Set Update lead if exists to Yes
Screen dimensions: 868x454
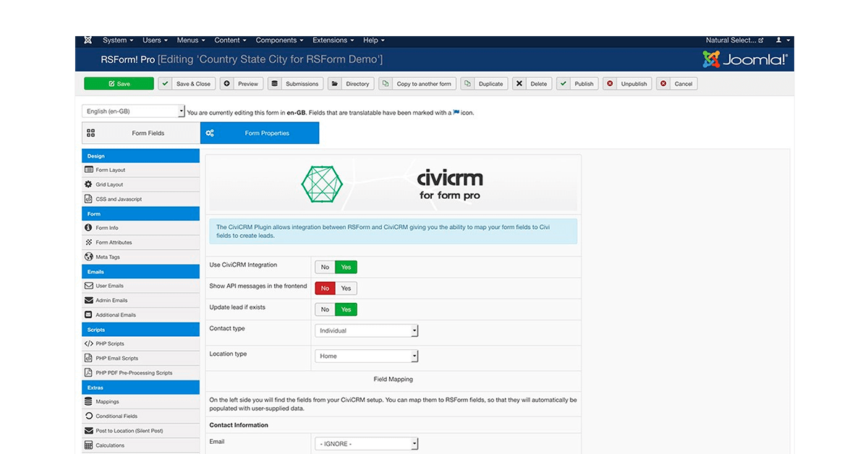click(x=346, y=309)
